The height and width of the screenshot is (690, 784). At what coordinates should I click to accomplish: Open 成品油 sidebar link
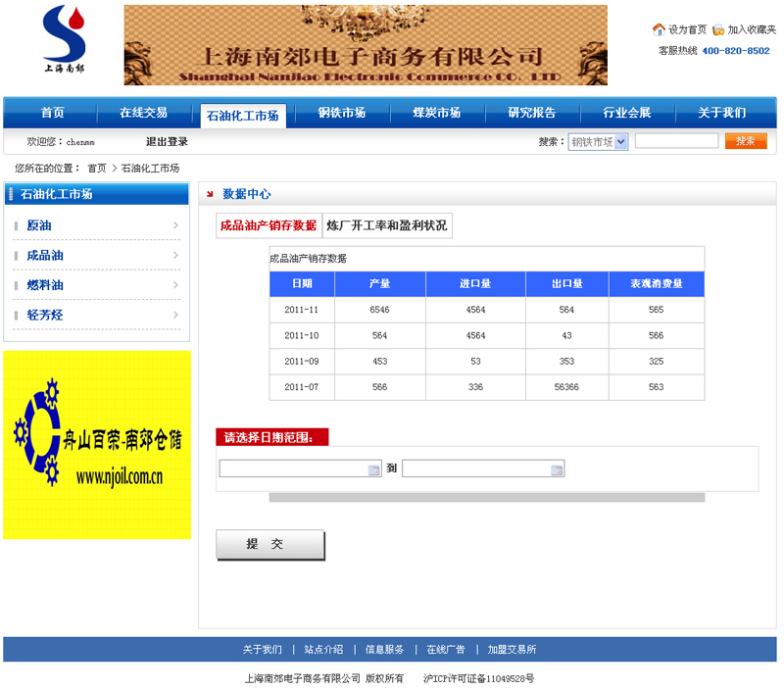tap(45, 256)
